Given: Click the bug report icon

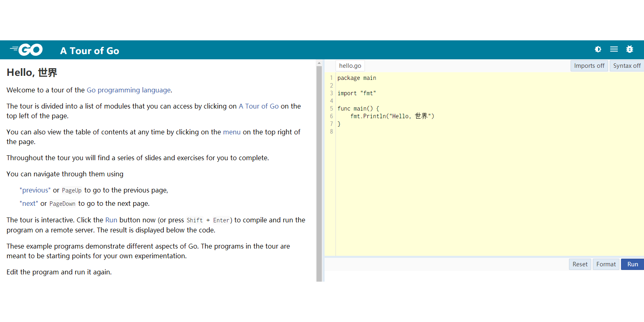Looking at the screenshot, I should click(x=629, y=49).
